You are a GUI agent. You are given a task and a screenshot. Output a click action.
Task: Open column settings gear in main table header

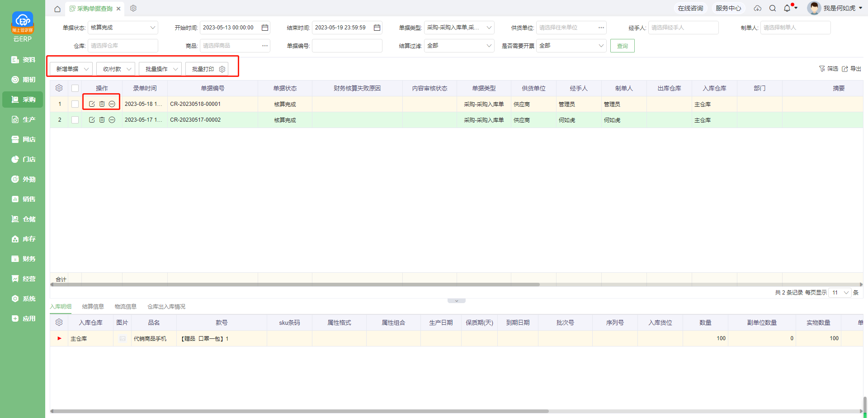(59, 88)
